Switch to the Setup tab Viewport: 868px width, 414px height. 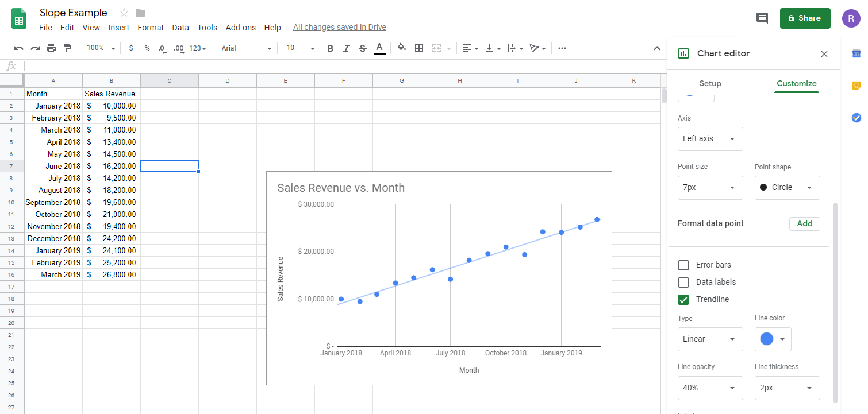[x=710, y=84]
